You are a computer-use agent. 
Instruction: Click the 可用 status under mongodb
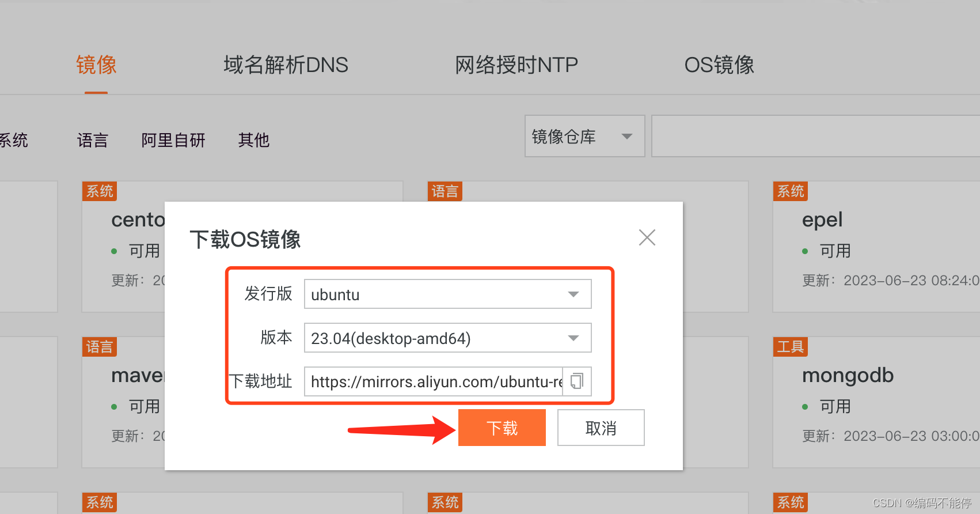click(x=835, y=406)
